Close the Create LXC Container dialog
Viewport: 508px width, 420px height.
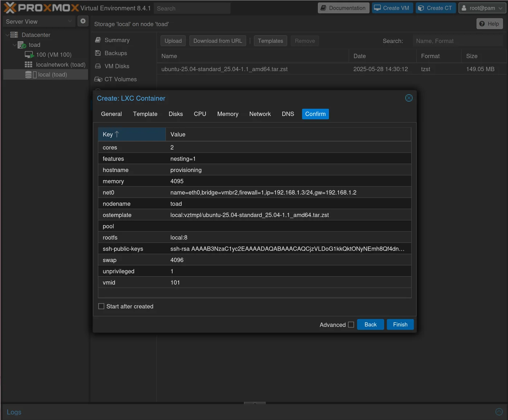click(409, 98)
